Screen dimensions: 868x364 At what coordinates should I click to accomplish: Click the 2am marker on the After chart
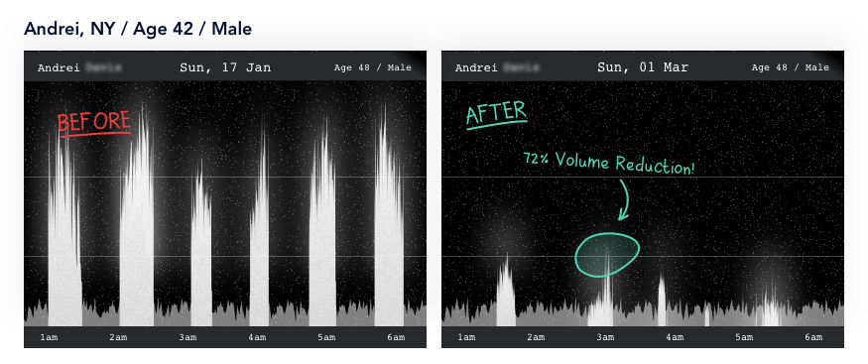click(536, 337)
